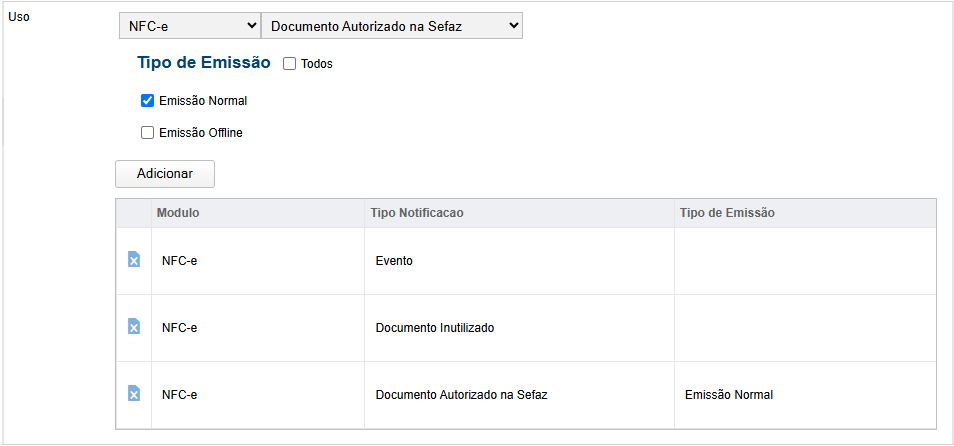The image size is (954, 446).
Task: Select the Documento Inutilizado table cell
Action: 435,328
